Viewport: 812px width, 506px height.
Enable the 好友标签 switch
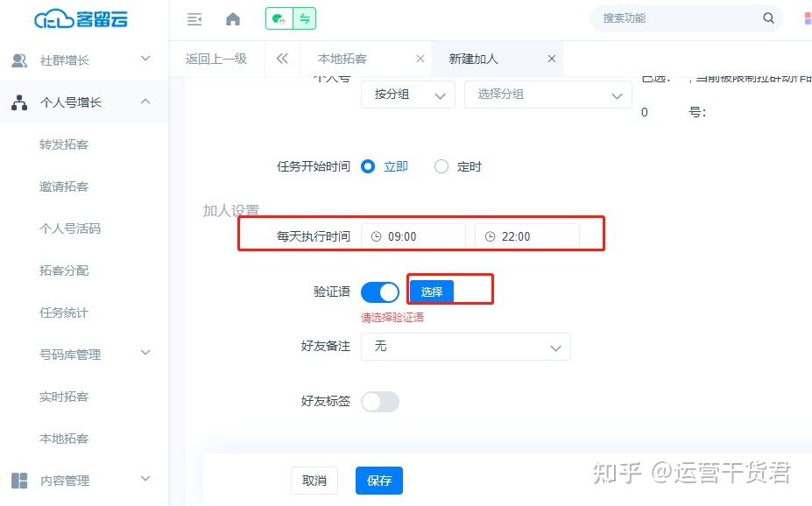point(380,402)
